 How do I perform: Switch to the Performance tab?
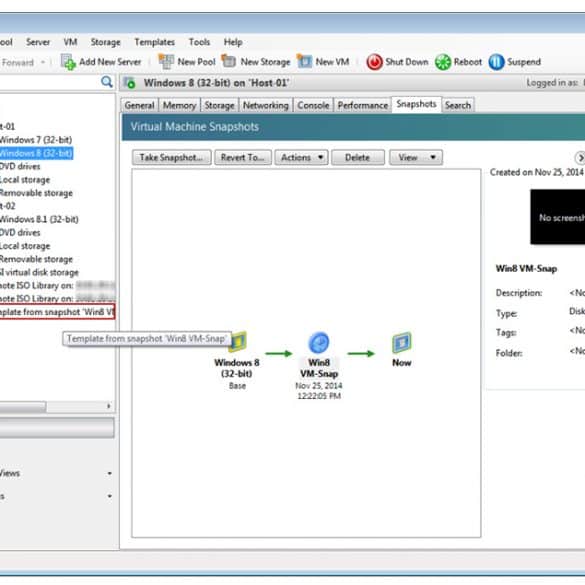pyautogui.click(x=363, y=105)
